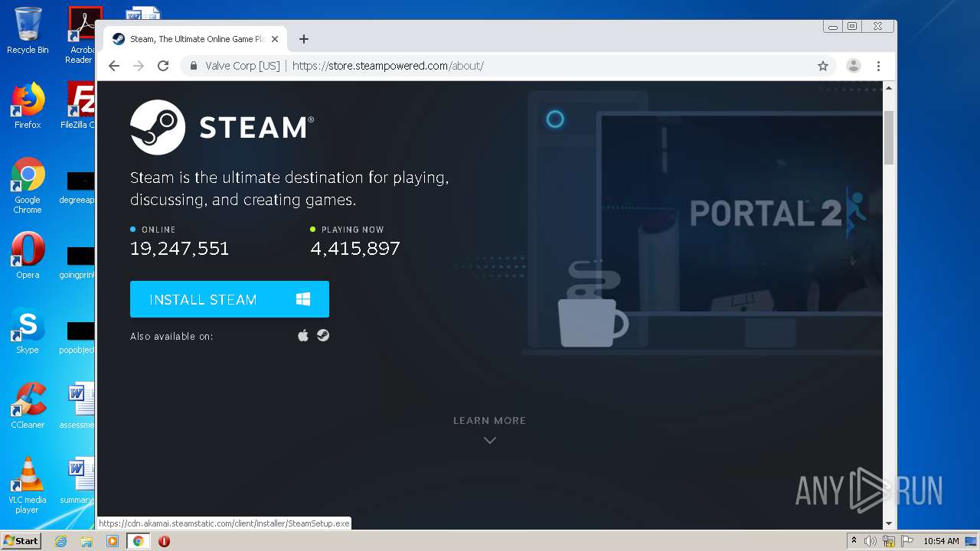Click the 'Also available on:' label
The image size is (980, 551).
(x=171, y=336)
